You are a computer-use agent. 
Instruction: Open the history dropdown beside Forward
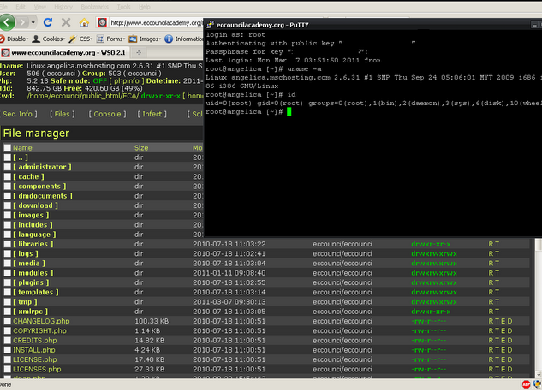click(33, 23)
